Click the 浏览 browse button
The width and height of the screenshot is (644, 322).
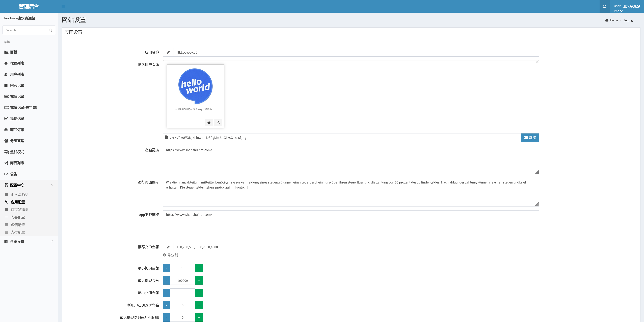tap(530, 138)
